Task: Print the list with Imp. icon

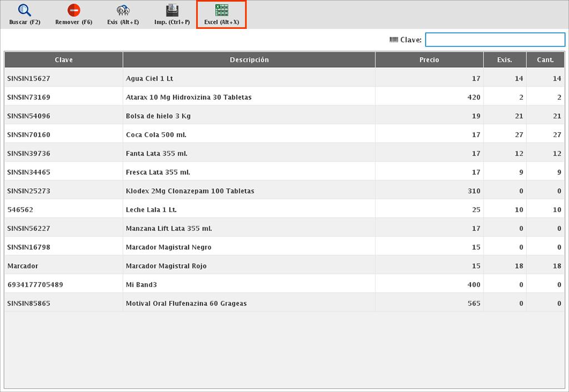Action: click(x=172, y=11)
